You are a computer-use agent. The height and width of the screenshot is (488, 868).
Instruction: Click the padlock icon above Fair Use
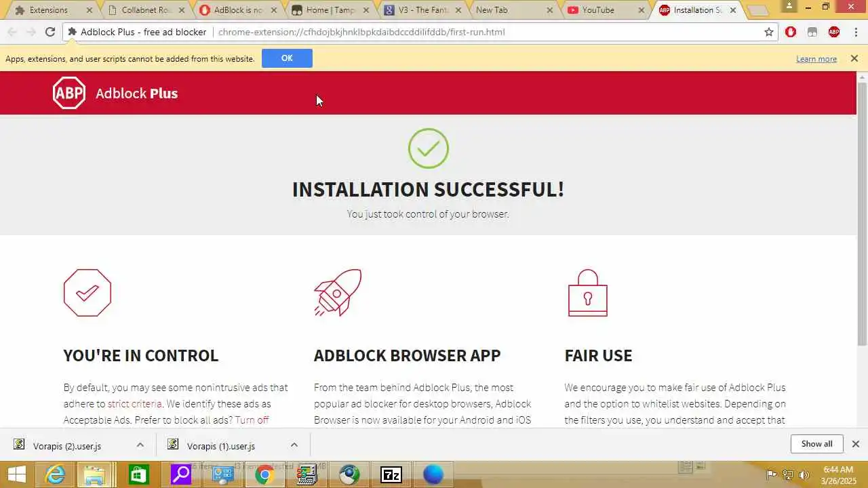click(x=588, y=293)
